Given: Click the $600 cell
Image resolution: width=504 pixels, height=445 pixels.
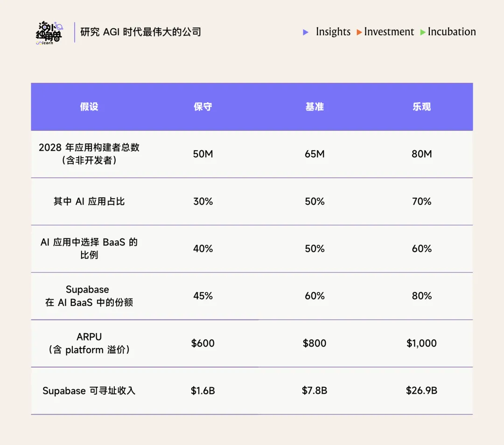Looking at the screenshot, I should pos(203,343).
